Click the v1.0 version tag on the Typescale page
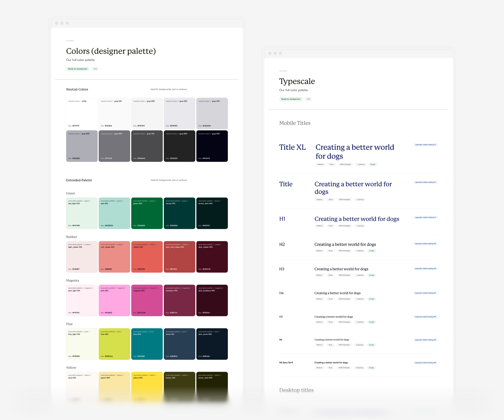The height and width of the screenshot is (420, 504). pyautogui.click(x=308, y=99)
